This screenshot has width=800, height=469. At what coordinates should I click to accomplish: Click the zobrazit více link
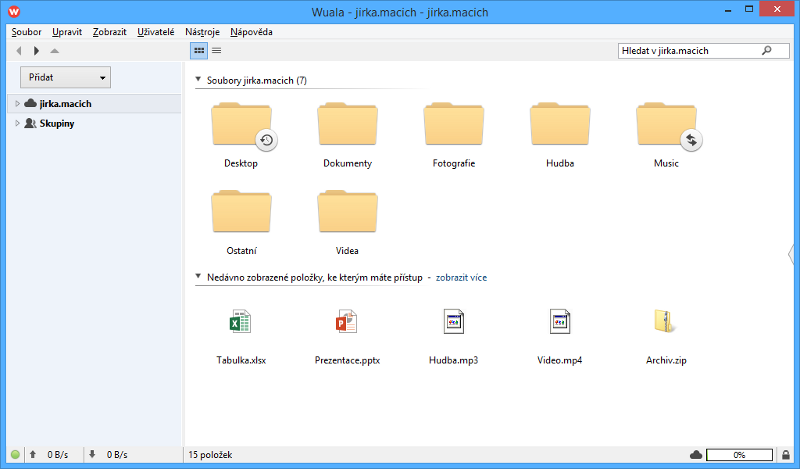(461, 277)
